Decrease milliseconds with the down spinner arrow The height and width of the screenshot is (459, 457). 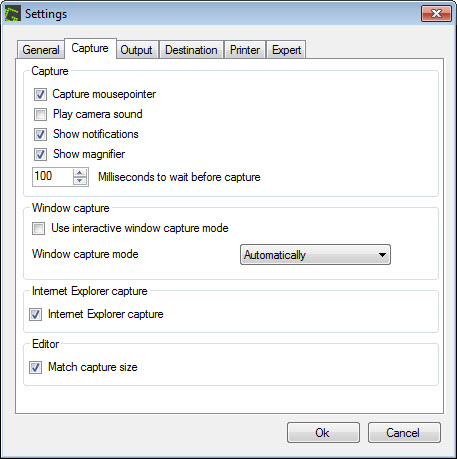(x=80, y=181)
